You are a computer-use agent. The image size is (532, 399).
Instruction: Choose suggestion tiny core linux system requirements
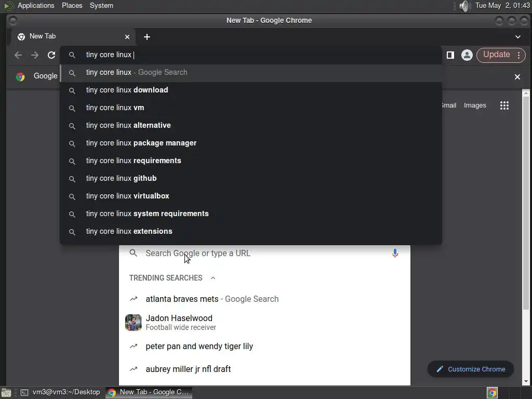(251, 214)
